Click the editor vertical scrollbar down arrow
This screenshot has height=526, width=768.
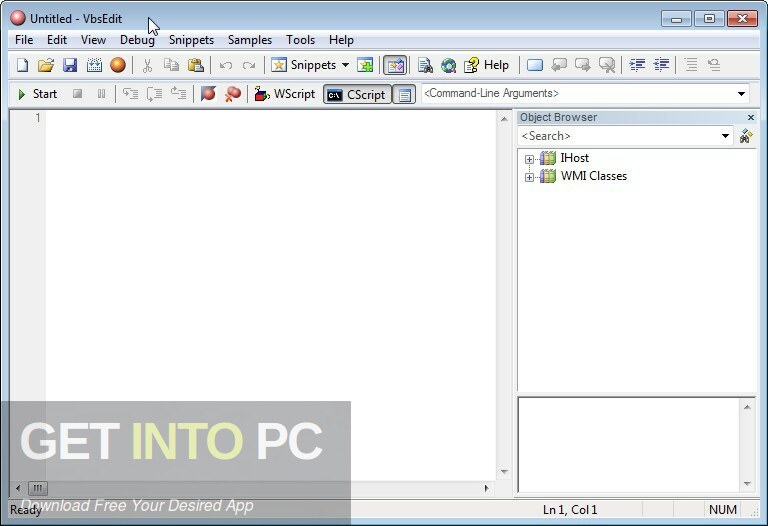(x=504, y=472)
